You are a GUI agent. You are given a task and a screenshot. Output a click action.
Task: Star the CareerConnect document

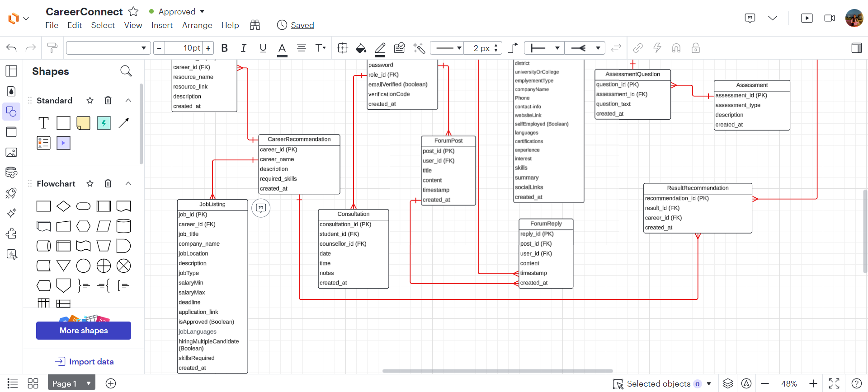click(133, 11)
